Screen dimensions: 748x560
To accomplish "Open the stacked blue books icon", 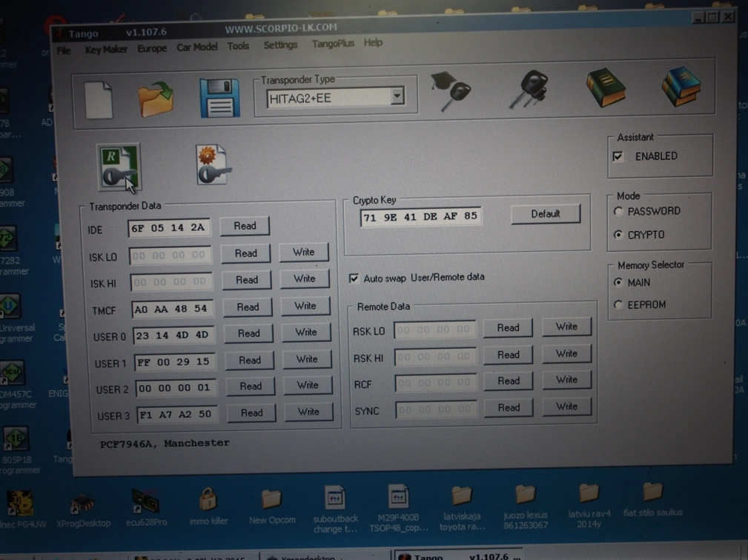I will pyautogui.click(x=681, y=86).
